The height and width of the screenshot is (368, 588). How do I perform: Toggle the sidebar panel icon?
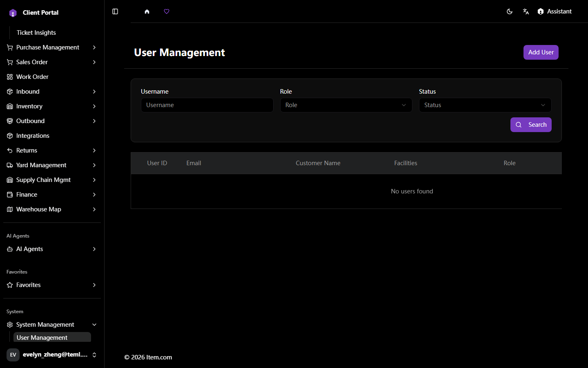pos(115,11)
